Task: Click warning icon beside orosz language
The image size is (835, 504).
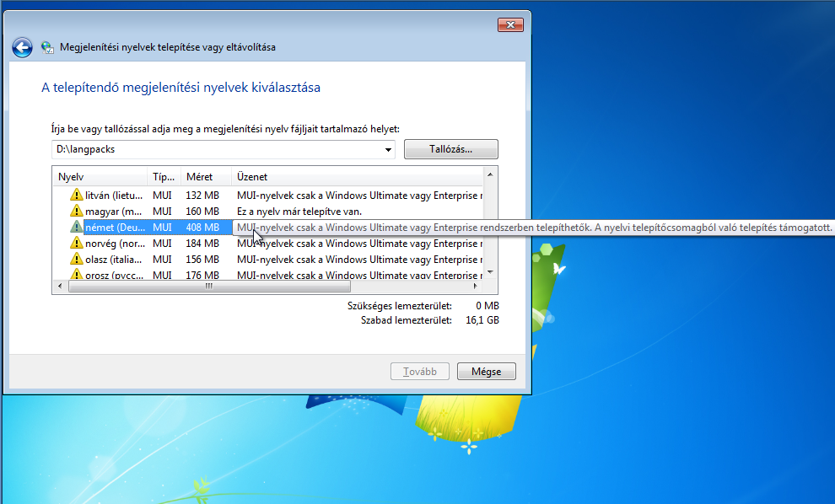Action: pos(77,274)
